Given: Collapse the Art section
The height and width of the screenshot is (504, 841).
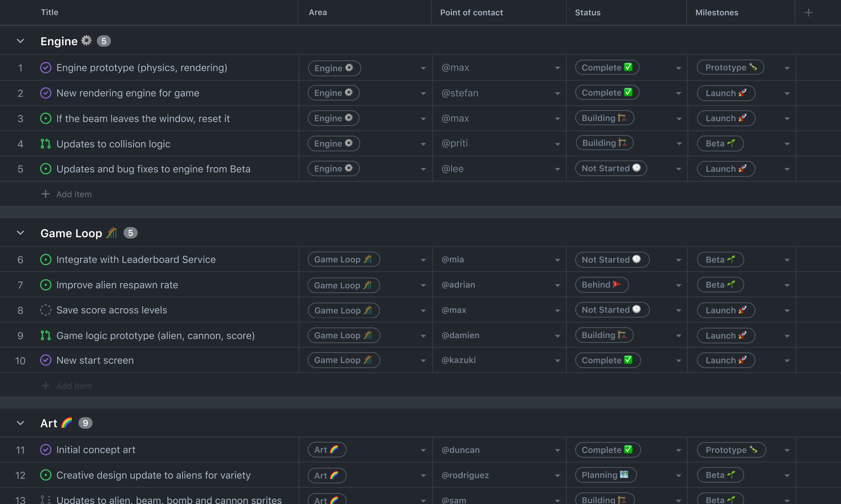Looking at the screenshot, I should click(20, 422).
